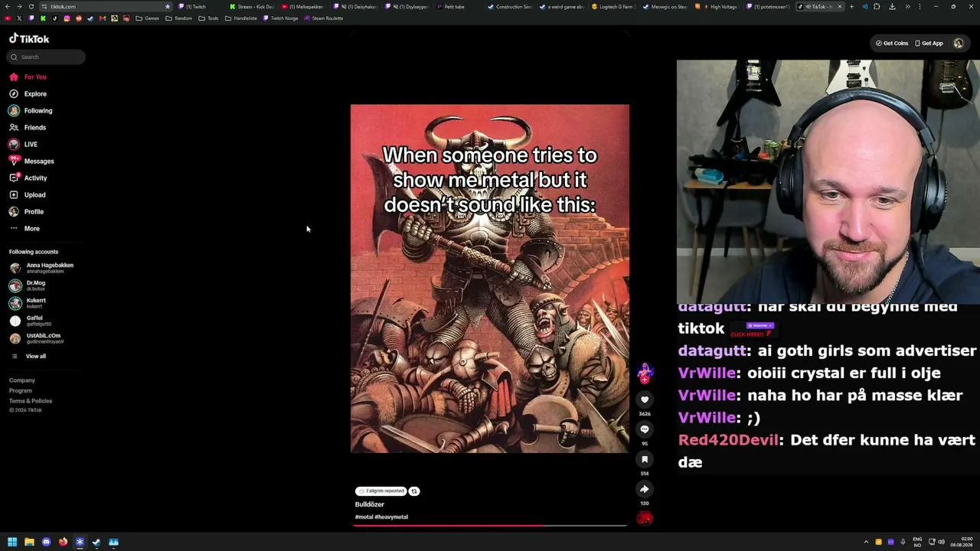This screenshot has width=980, height=551.
Task: Share the video with the arrow icon
Action: point(645,489)
